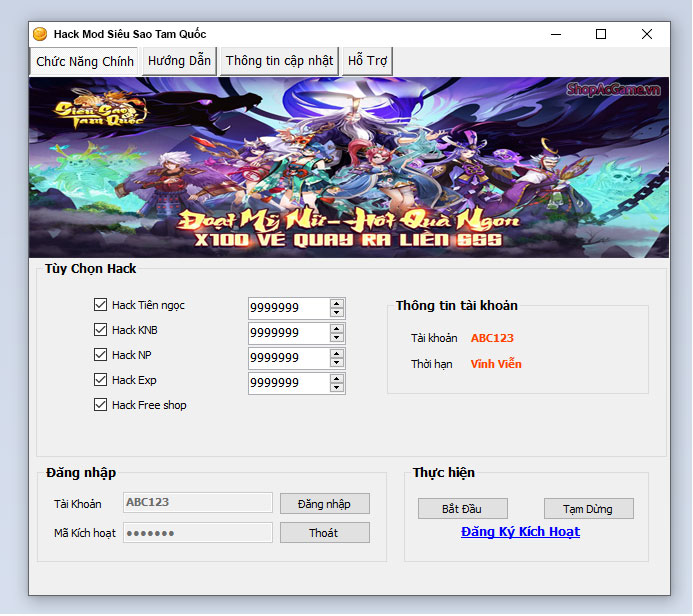The width and height of the screenshot is (693, 616).
Task: Increase Hack NP value with up arrow
Action: pos(337,354)
